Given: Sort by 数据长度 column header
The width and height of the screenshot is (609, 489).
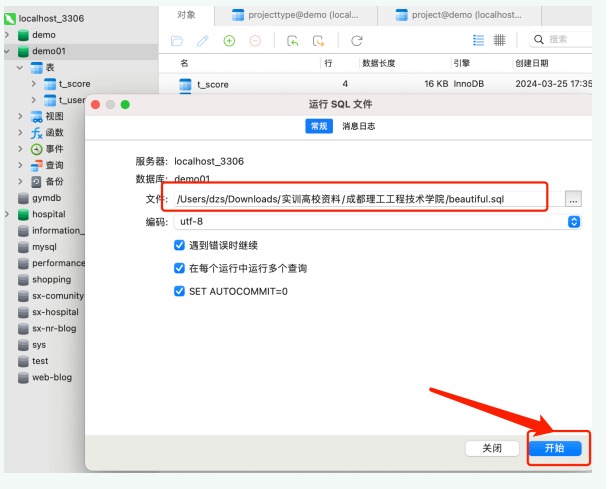Looking at the screenshot, I should [x=379, y=63].
